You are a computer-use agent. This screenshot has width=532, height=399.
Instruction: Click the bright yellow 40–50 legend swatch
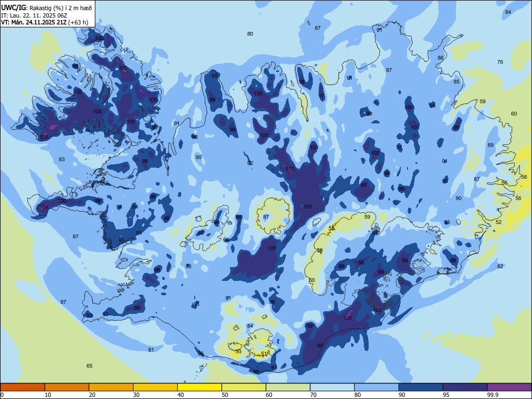199,387
